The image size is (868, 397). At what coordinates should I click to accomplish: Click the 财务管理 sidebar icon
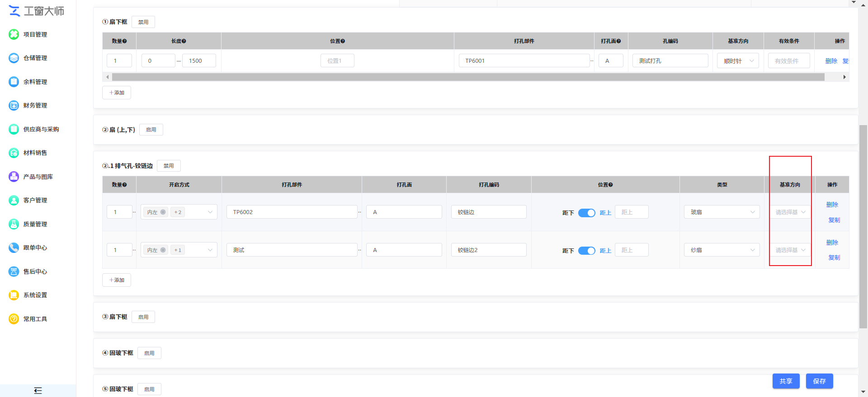14,105
